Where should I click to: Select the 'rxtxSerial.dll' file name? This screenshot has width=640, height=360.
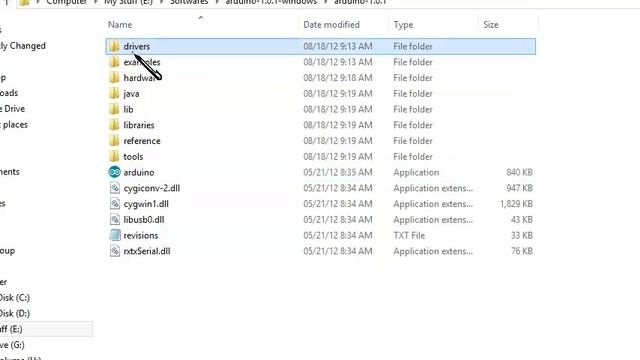point(147,251)
